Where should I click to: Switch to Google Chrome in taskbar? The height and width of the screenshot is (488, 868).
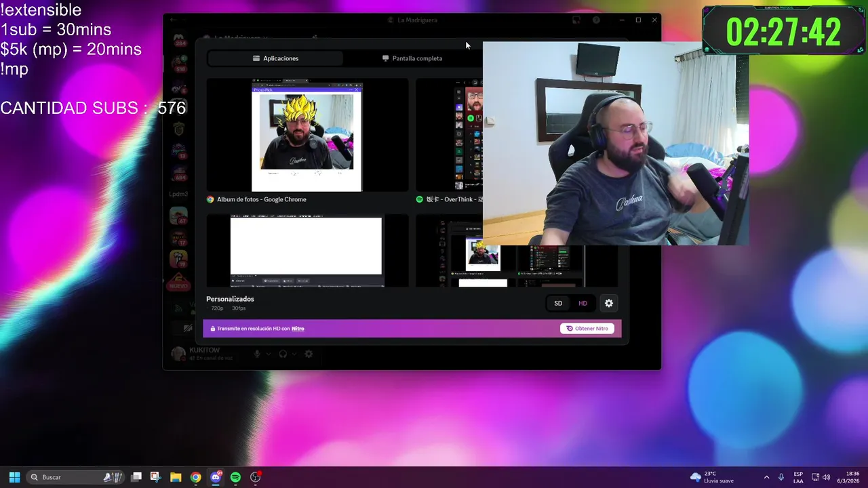coord(195,477)
